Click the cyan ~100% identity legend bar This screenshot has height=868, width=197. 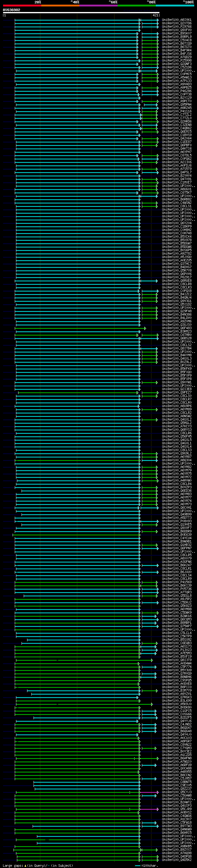pos(175,6)
